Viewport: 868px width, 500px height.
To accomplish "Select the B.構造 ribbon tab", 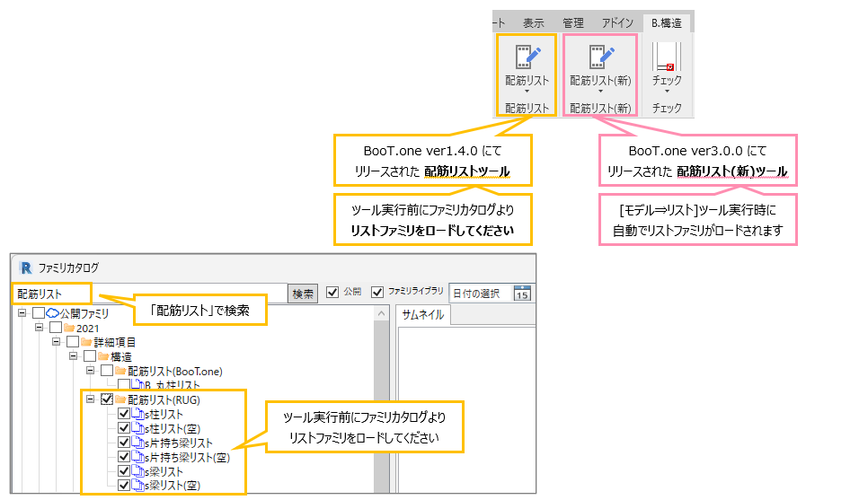I will [x=667, y=23].
